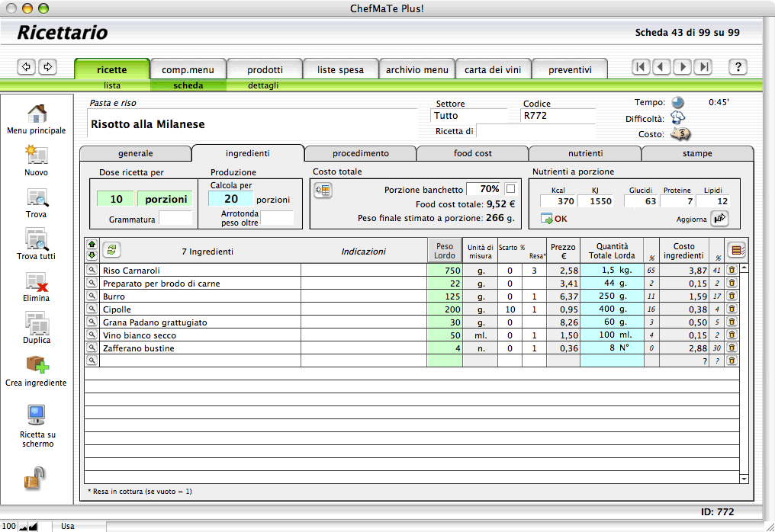Create a new recipe with Nuovo
The height and width of the screenshot is (532, 775).
pos(37,155)
